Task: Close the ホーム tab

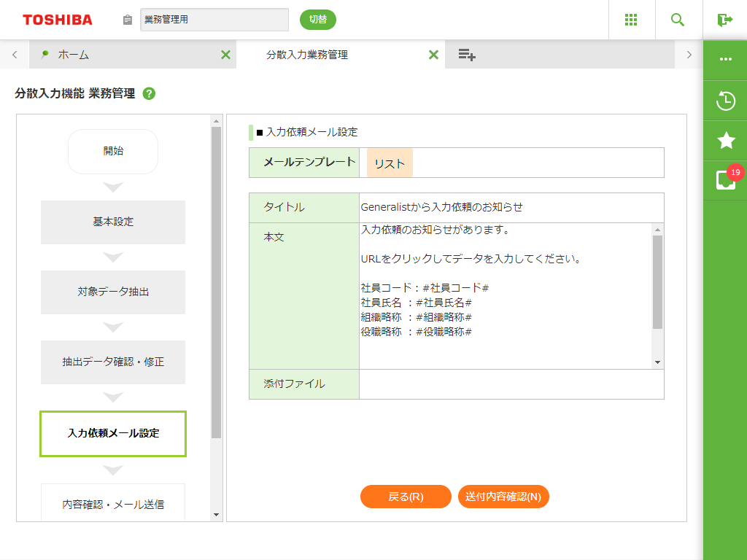Action: (x=225, y=55)
